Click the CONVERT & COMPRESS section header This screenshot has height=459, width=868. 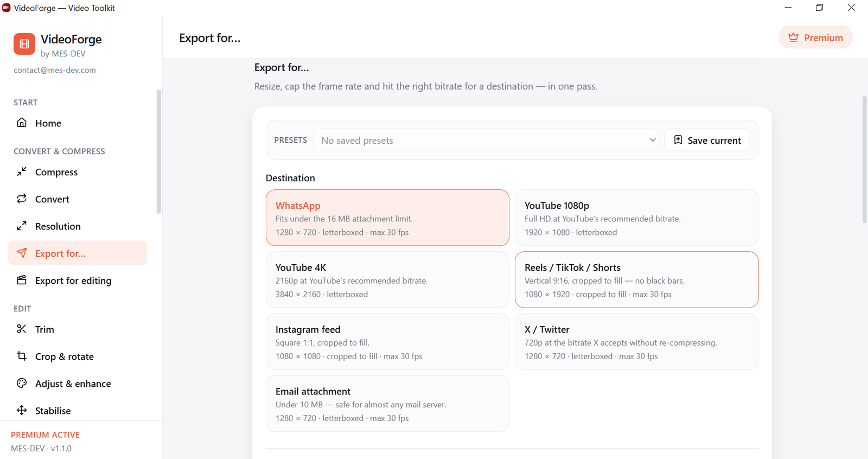[x=59, y=151]
